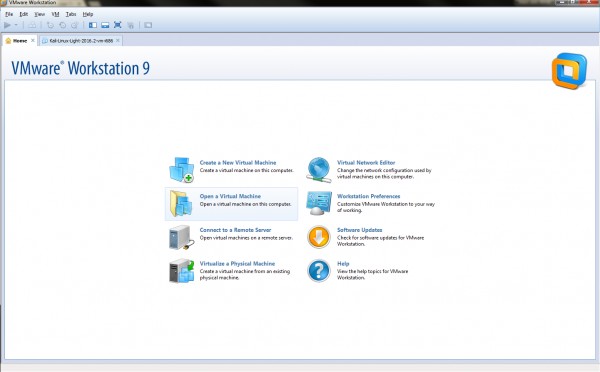Click the Virtualize a Physical Machine link
Image resolution: width=600 pixels, height=372 pixels.
[x=237, y=264]
